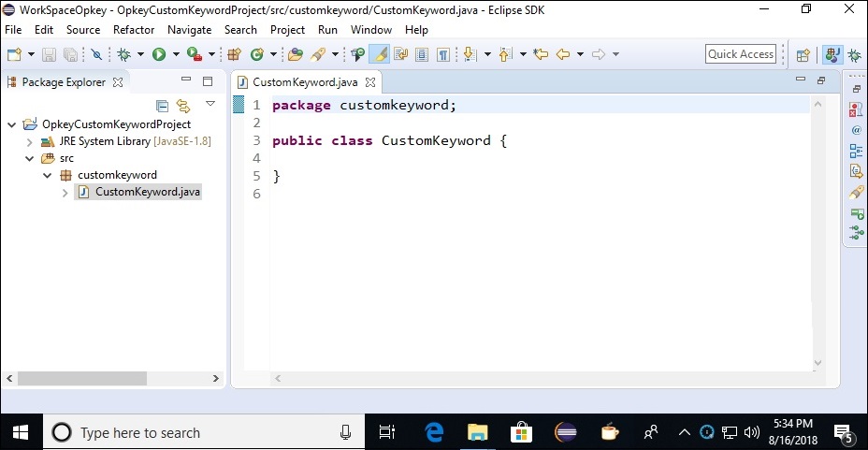Open File Explorer from the taskbar
This screenshot has width=868, height=450.
477,432
